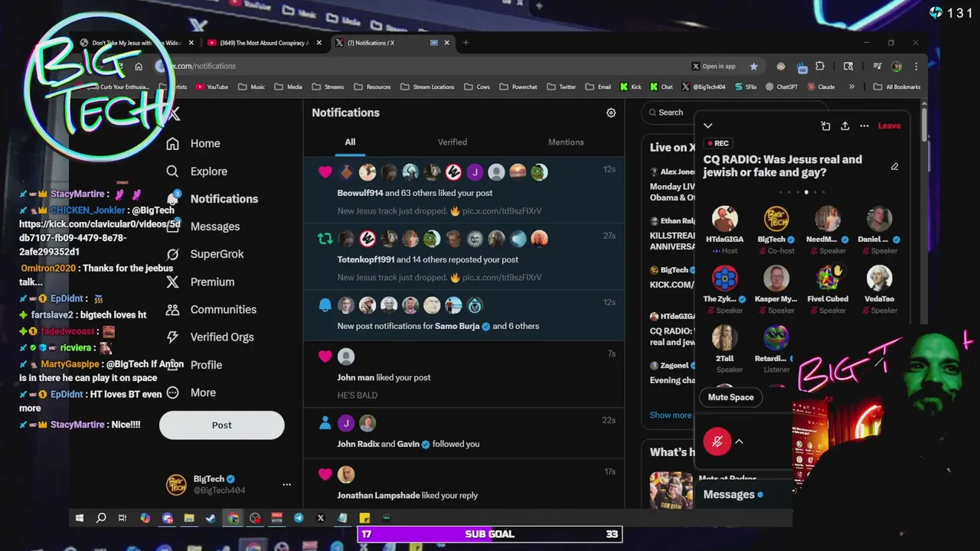The width and height of the screenshot is (980, 551).
Task: Open the All Bookmarks folder
Action: tap(897, 87)
